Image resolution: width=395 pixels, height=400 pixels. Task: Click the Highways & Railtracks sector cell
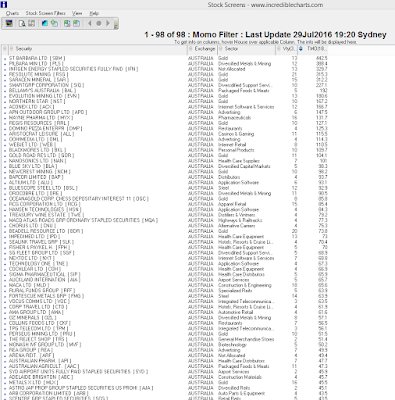tap(240, 220)
